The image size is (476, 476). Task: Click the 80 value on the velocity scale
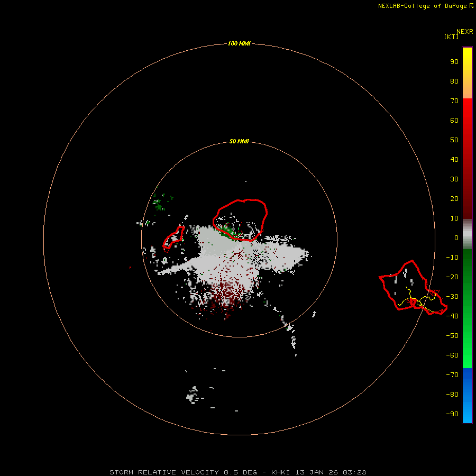(454, 81)
